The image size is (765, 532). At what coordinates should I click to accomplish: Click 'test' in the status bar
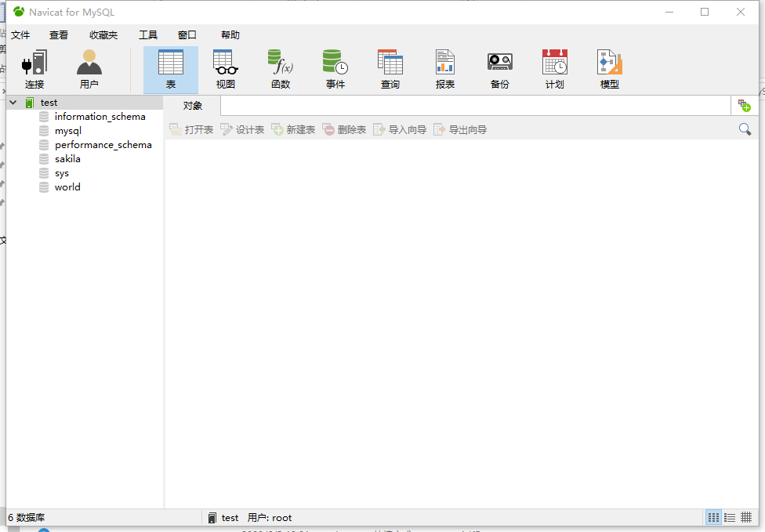point(230,517)
